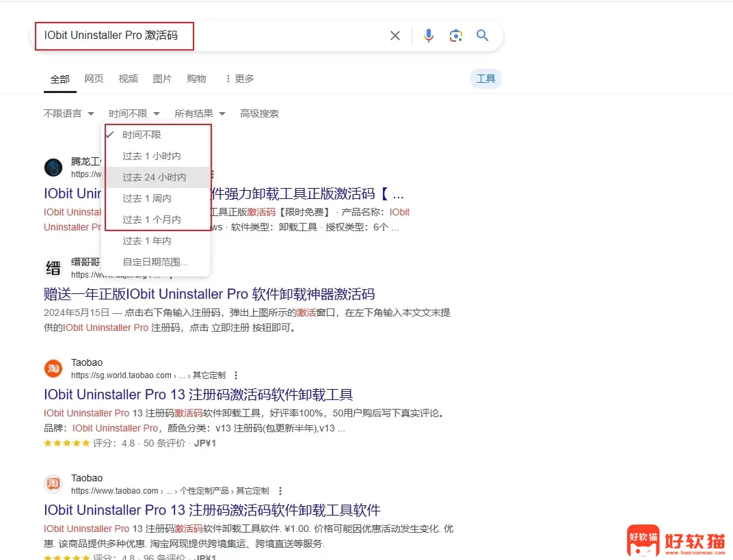
Task: Submit search with the magnifying glass icon
Action: point(483,36)
